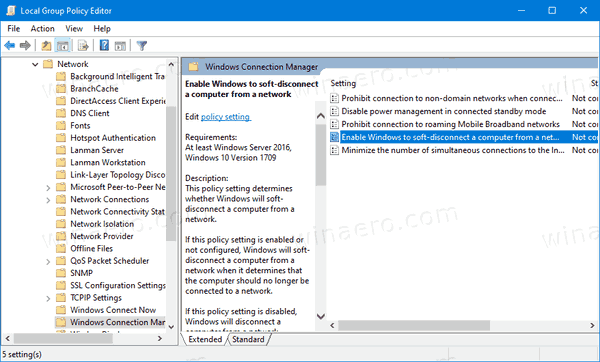Toggle Show/Hide Console Tree icon
This screenshot has height=362, width=600.
point(62,46)
